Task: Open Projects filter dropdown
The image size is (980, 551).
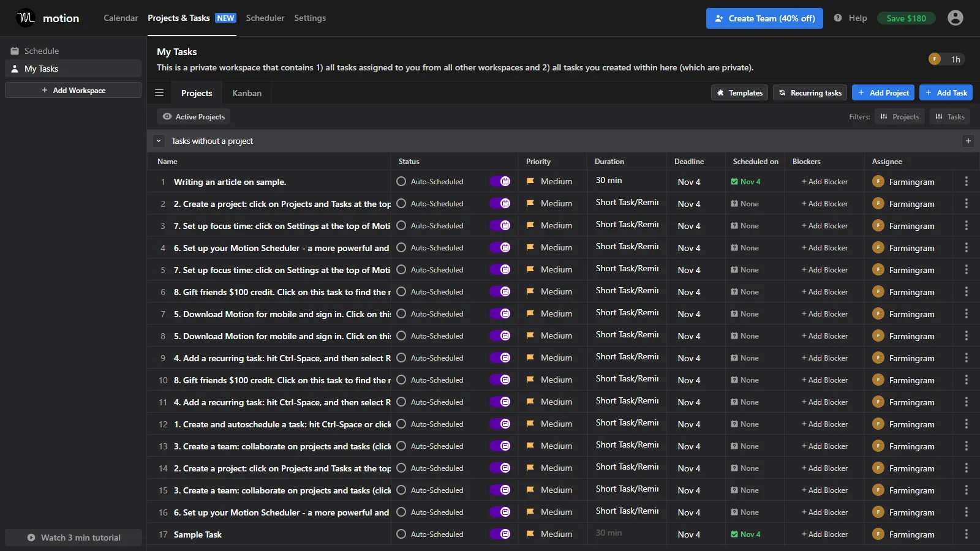Action: [x=899, y=116]
